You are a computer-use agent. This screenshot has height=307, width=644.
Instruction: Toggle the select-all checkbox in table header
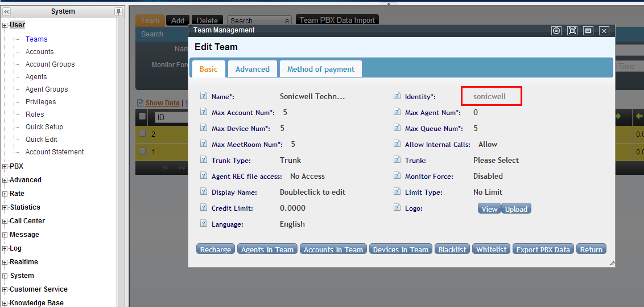pyautogui.click(x=142, y=116)
